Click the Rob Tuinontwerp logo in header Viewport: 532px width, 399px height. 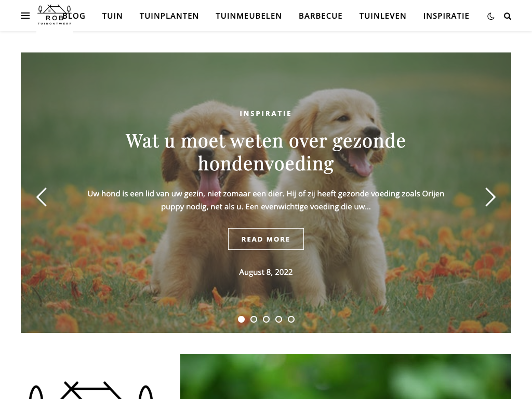(x=54, y=15)
